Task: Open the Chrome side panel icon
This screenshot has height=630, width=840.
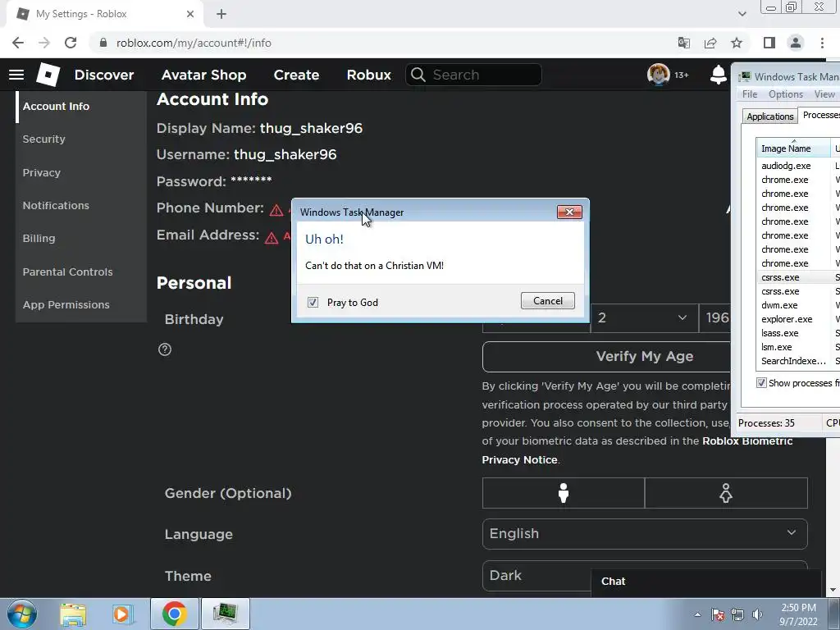Action: (769, 43)
